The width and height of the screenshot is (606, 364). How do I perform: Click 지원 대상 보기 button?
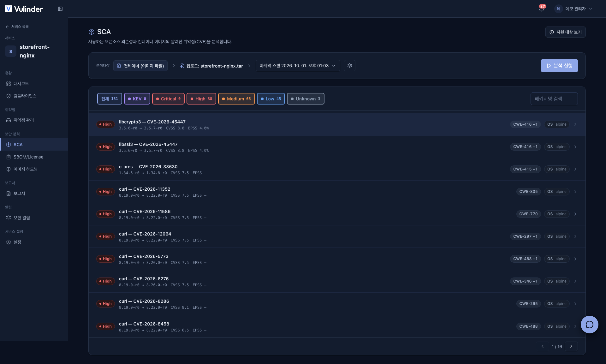pyautogui.click(x=565, y=32)
